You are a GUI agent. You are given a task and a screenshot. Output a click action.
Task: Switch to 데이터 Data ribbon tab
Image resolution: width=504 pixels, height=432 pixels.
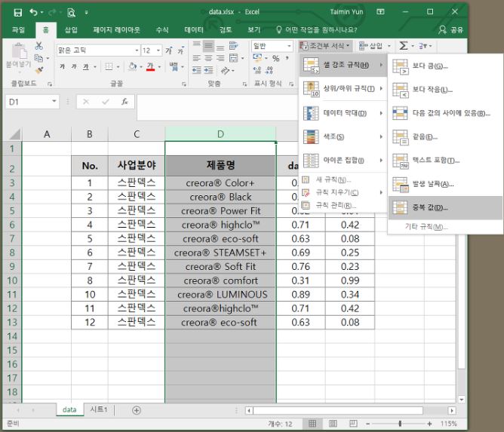point(194,30)
